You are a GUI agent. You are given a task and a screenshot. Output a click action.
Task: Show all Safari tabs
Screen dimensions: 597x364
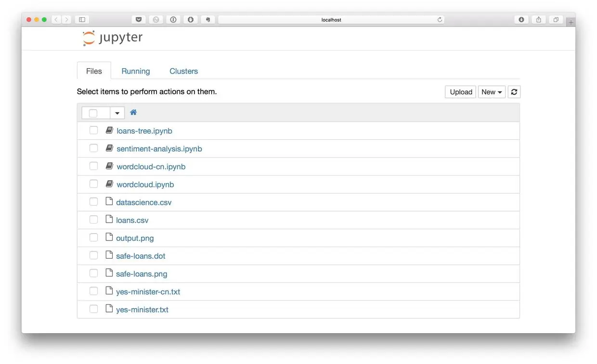pyautogui.click(x=556, y=20)
